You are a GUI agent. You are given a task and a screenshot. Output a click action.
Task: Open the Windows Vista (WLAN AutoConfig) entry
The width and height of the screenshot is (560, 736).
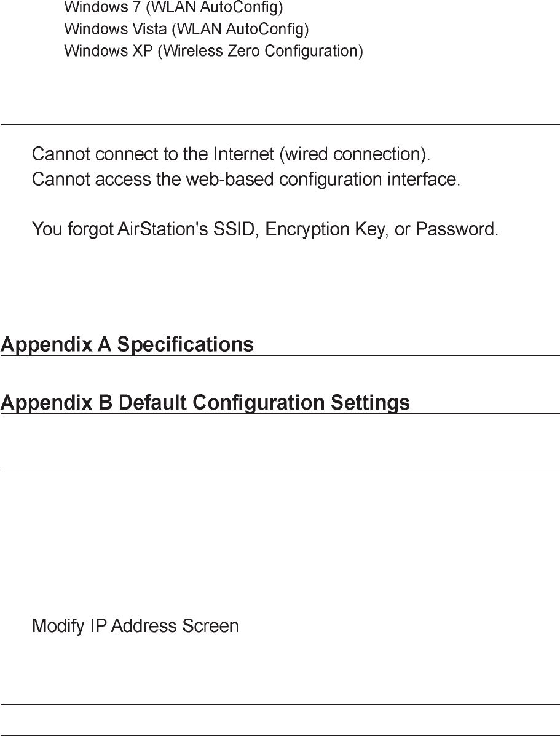pos(186,29)
